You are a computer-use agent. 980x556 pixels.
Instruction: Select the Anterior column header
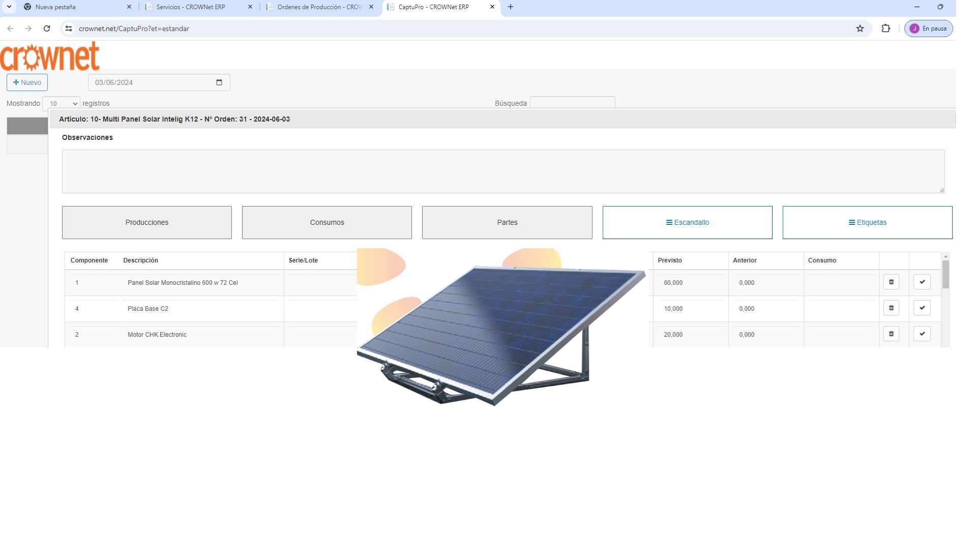coord(745,260)
